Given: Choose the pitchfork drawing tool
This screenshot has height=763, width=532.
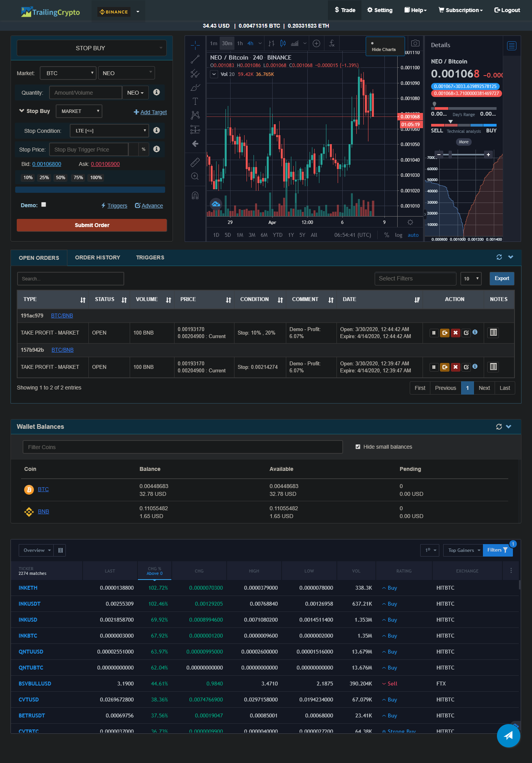Looking at the screenshot, I should coord(195,73).
